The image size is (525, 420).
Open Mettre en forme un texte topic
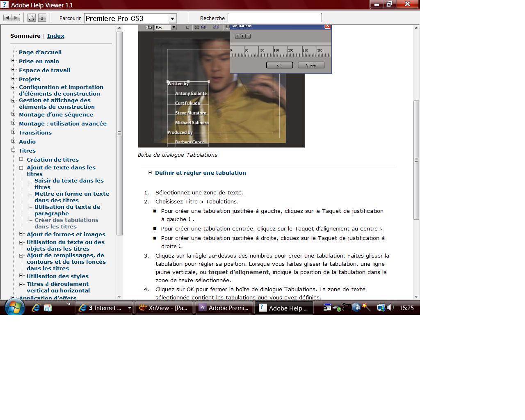point(72,197)
